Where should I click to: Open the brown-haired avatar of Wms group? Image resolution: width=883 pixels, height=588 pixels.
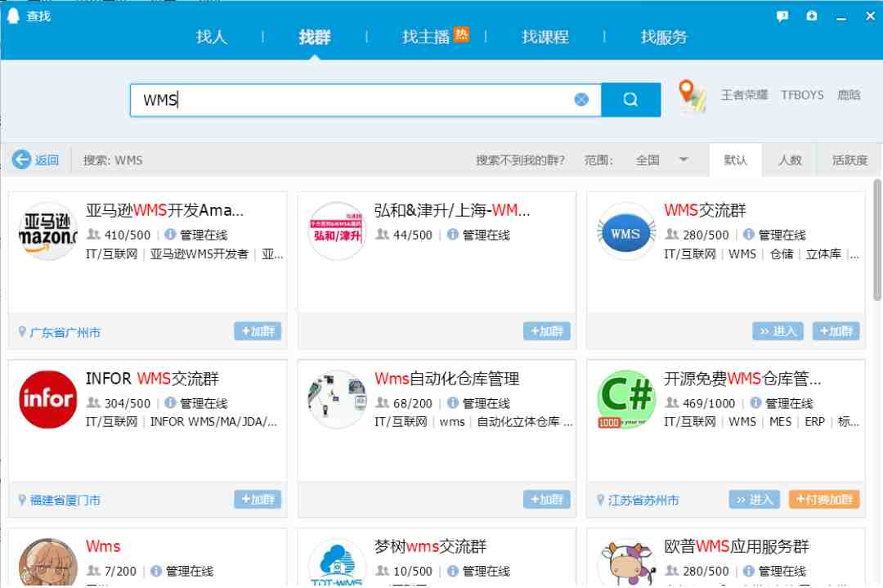tap(48, 562)
